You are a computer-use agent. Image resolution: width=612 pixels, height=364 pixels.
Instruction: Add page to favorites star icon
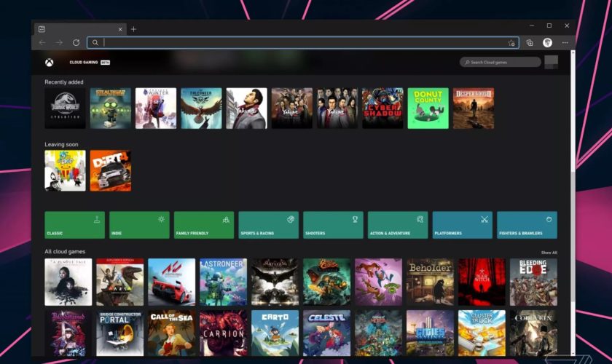click(511, 43)
